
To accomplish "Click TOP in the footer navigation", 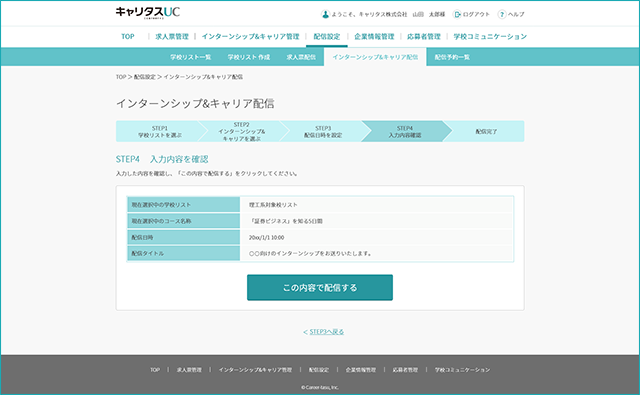I will coord(155,370).
